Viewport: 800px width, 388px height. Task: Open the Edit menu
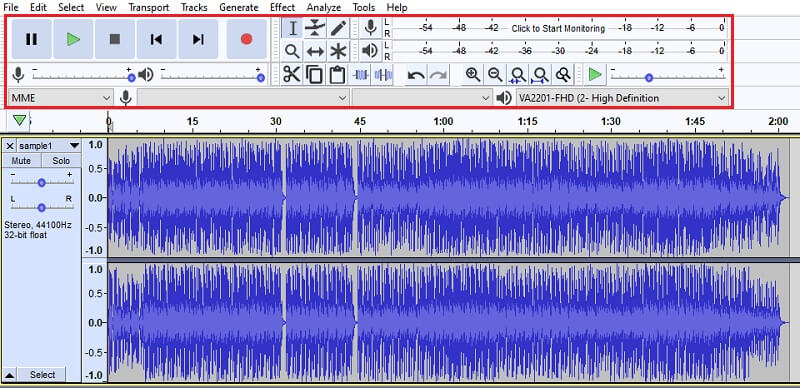(x=38, y=7)
